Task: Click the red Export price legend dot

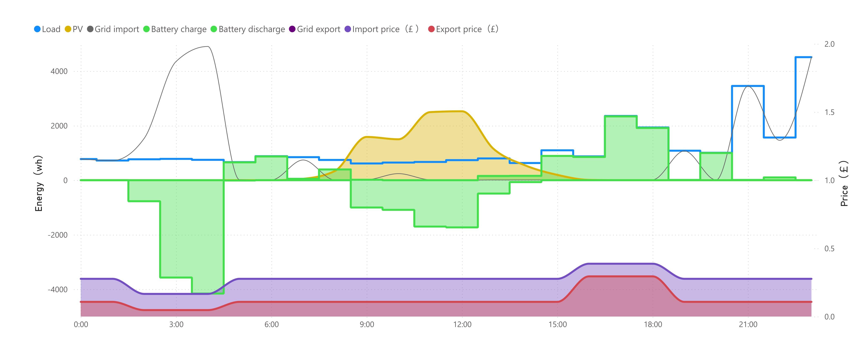Action: coord(431,29)
